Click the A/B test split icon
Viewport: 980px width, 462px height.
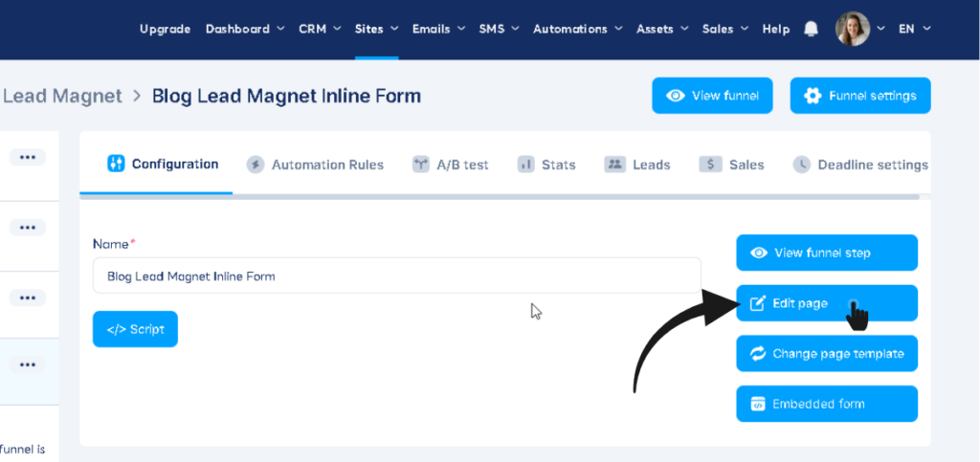[421, 165]
